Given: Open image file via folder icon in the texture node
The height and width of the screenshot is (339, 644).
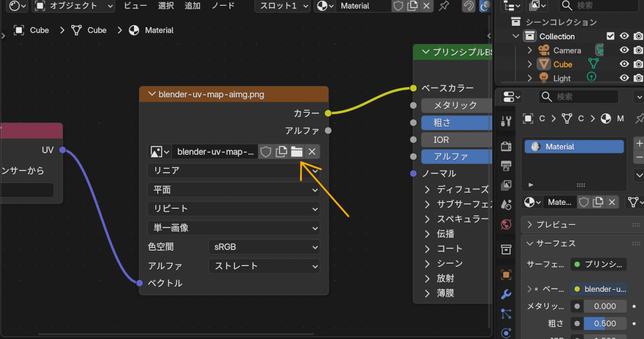Looking at the screenshot, I should coord(296,151).
